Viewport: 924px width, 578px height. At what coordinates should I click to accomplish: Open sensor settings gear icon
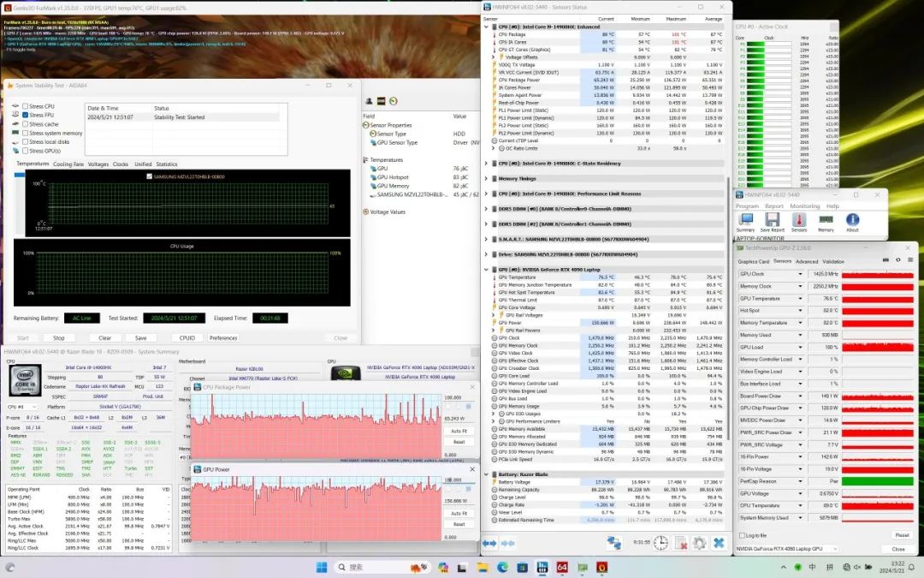[x=699, y=543]
